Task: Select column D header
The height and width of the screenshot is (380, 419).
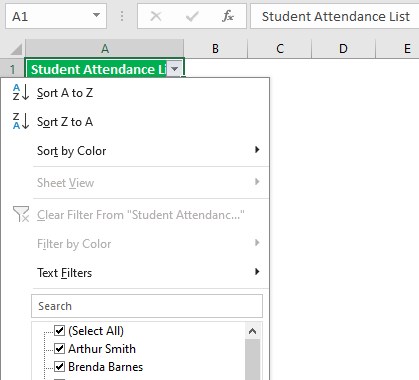Action: click(x=343, y=49)
